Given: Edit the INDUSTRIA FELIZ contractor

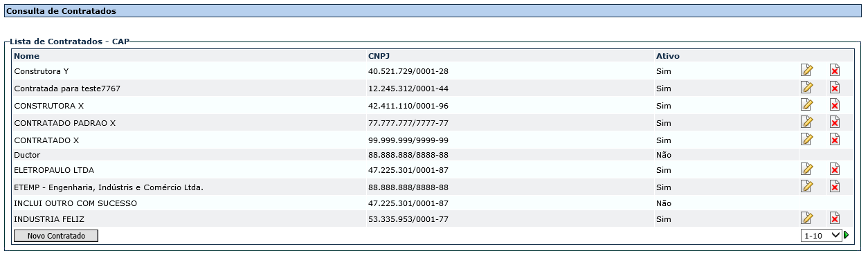Looking at the screenshot, I should point(806,218).
